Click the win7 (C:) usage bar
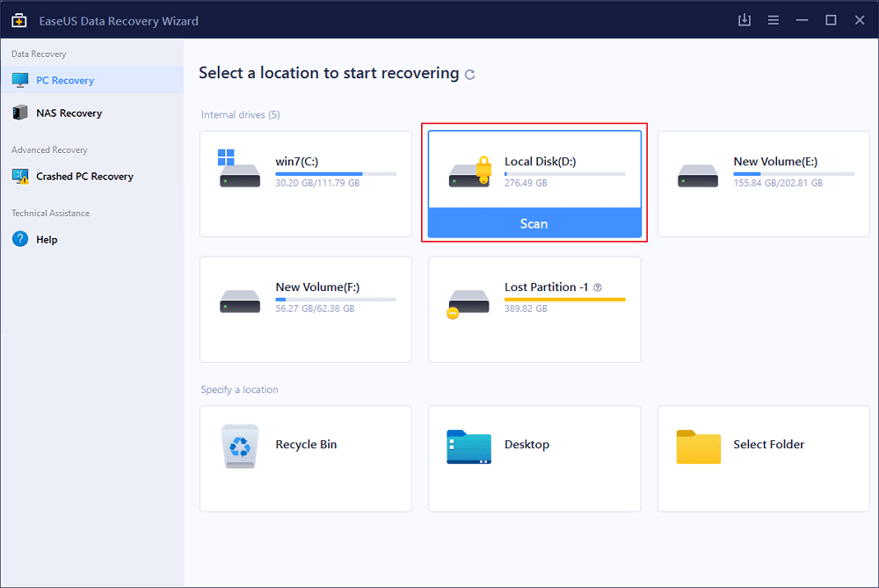 [335, 174]
